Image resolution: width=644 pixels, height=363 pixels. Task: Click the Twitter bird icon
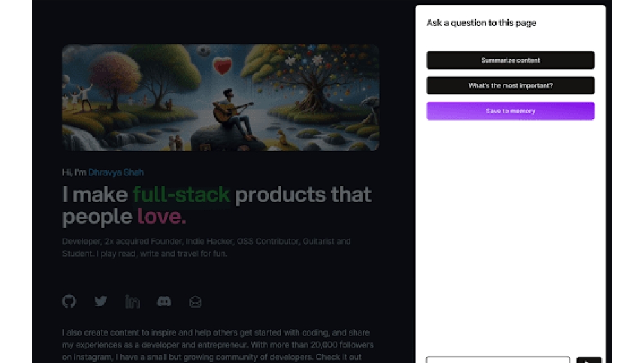click(x=100, y=301)
